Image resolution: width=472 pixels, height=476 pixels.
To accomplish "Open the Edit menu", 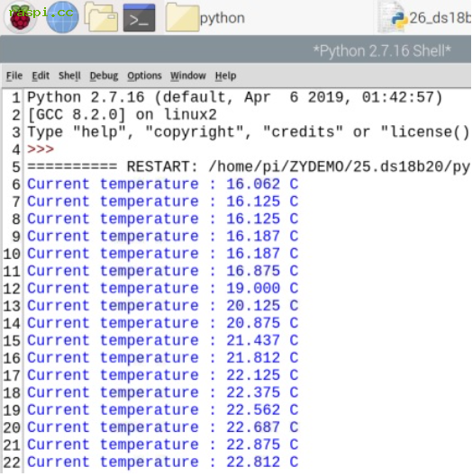I will point(41,76).
